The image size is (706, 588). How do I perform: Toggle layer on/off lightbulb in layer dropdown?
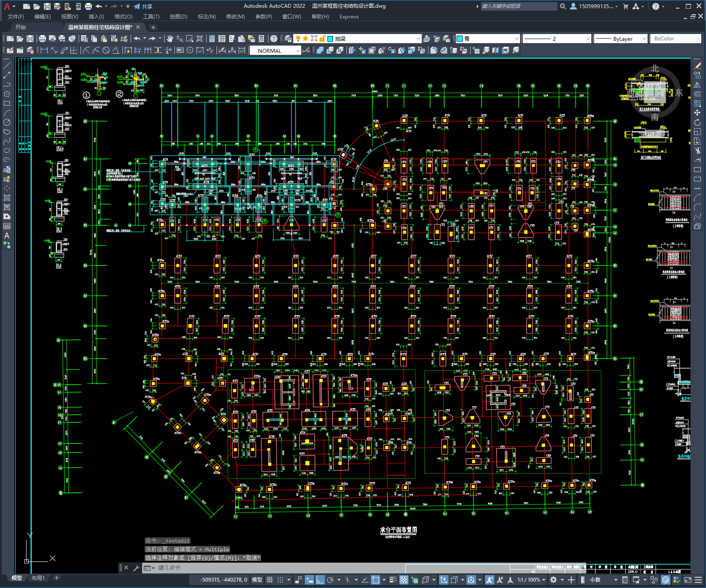(298, 39)
